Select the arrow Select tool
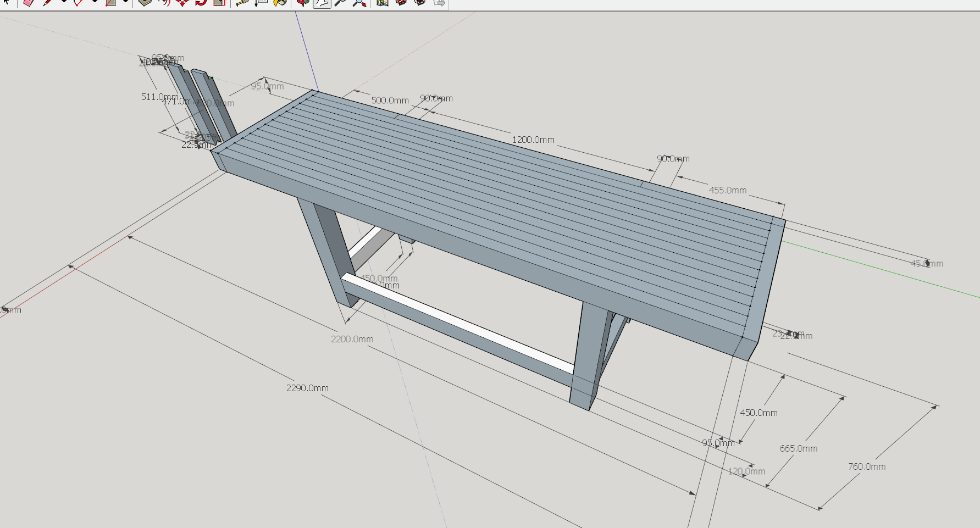Viewport: 980px width, 528px height. 7,2
